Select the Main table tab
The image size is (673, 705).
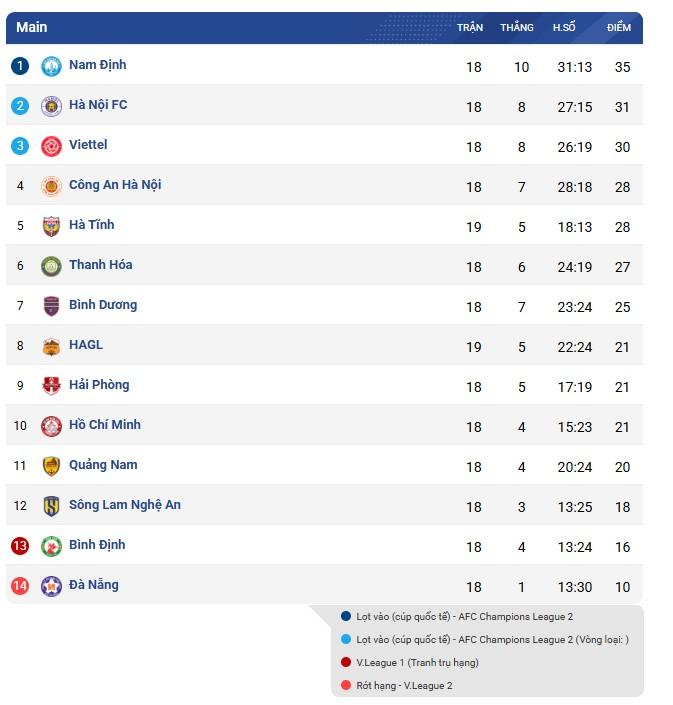click(x=31, y=27)
